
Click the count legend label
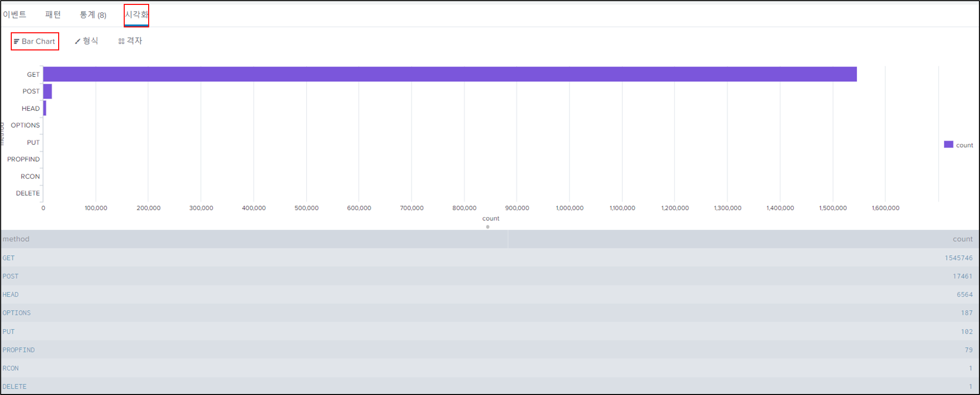(964, 145)
